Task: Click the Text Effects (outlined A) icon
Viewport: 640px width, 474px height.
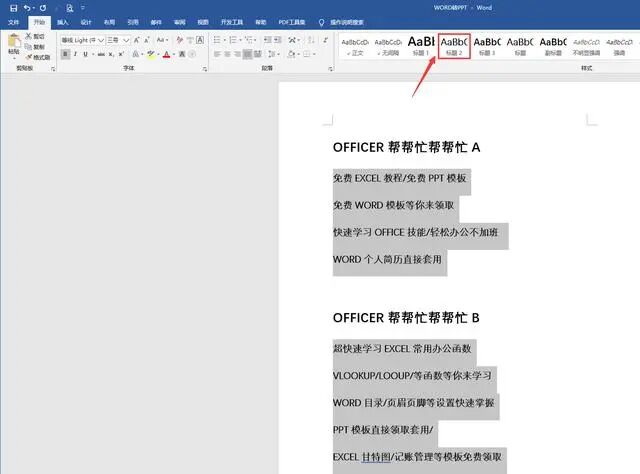Action: point(136,54)
